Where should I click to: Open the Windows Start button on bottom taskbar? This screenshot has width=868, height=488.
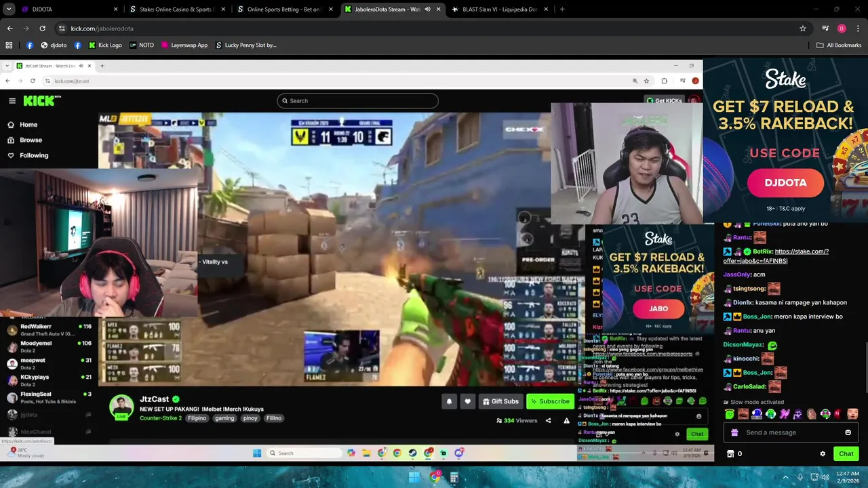(x=414, y=477)
